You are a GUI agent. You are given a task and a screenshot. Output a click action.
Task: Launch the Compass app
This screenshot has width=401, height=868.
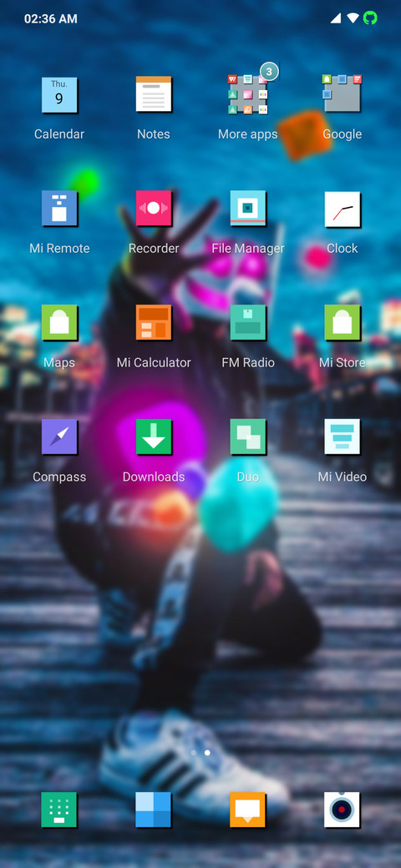pos(59,437)
